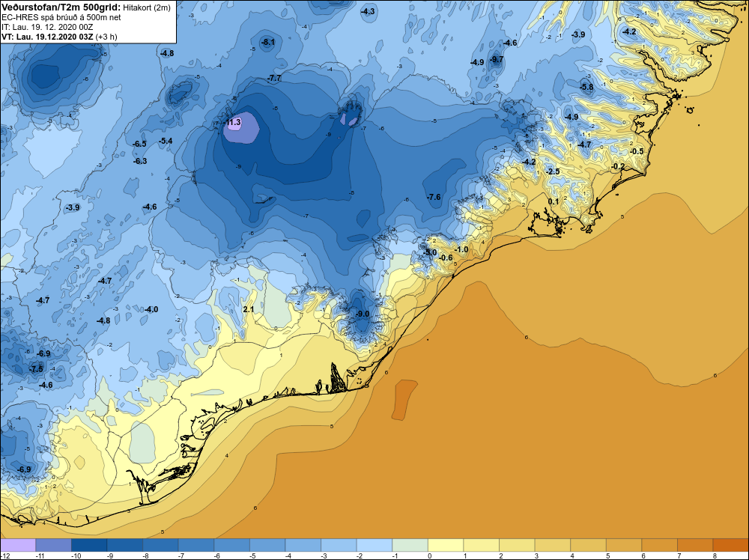Click the 'IT: Lau. 19. 12. 2020 00Z' line
This screenshot has height=560, width=749.
[47, 27]
